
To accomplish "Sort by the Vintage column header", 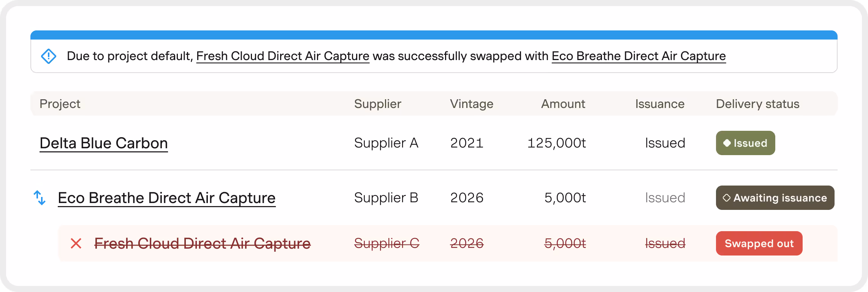I will pyautogui.click(x=472, y=104).
